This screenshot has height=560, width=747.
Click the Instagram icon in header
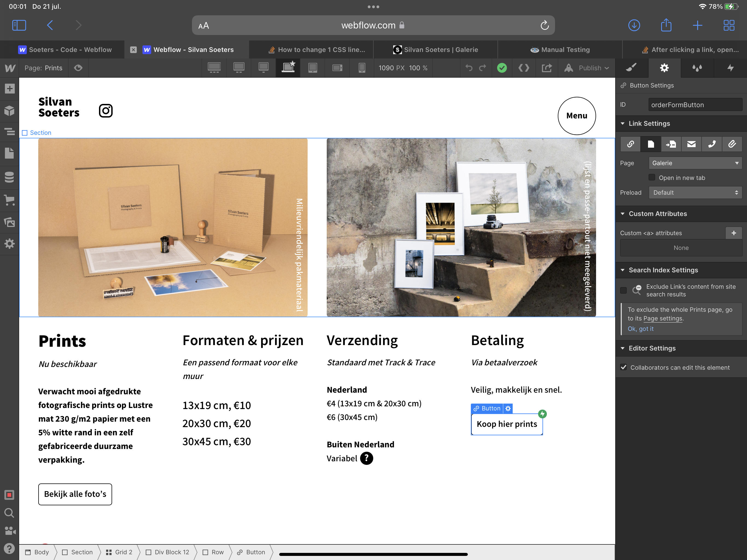pyautogui.click(x=106, y=111)
